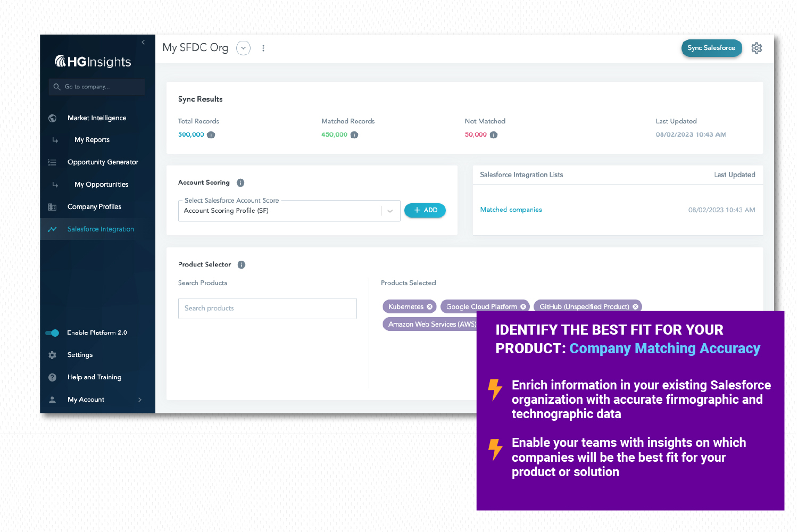
Task: Expand My Account submenu arrow
Action: tap(140, 400)
